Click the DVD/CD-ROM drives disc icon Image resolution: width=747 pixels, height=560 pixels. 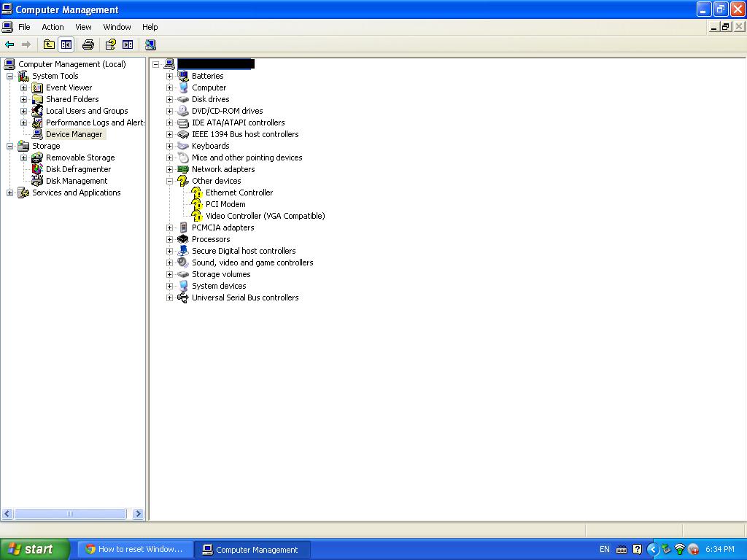183,111
